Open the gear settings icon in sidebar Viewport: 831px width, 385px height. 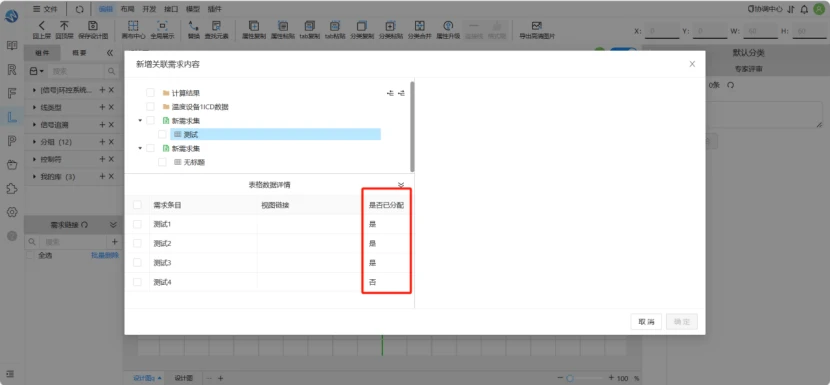(12, 212)
